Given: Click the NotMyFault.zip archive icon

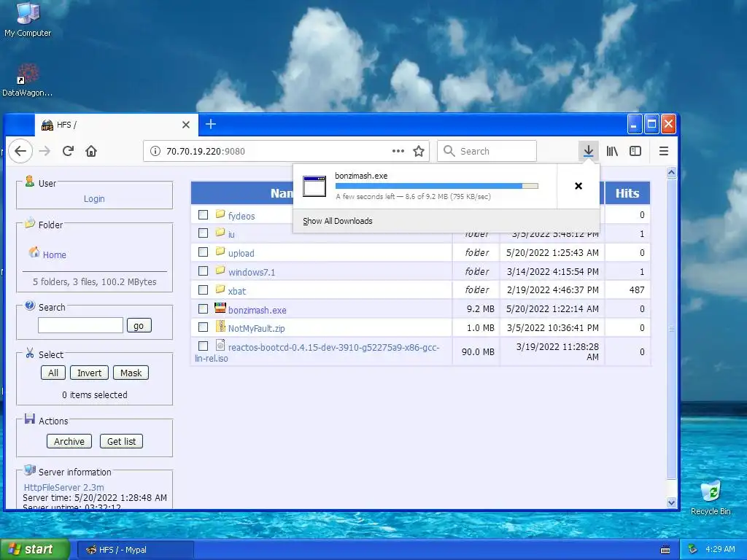Looking at the screenshot, I should [220, 326].
